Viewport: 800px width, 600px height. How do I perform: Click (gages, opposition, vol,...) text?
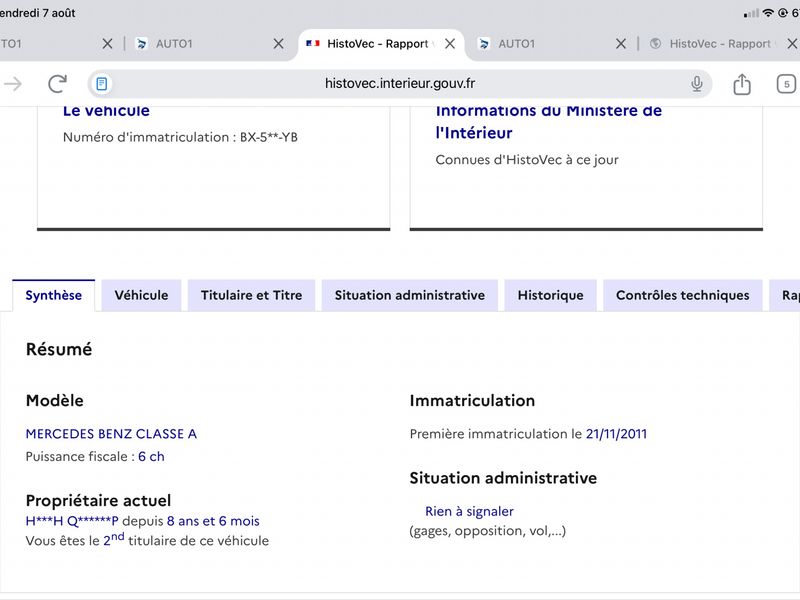point(488,531)
